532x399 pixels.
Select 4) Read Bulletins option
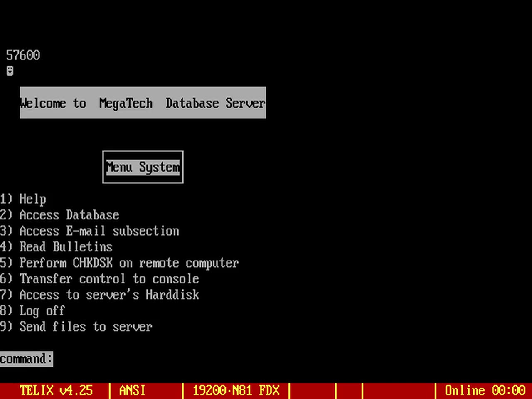coord(56,247)
